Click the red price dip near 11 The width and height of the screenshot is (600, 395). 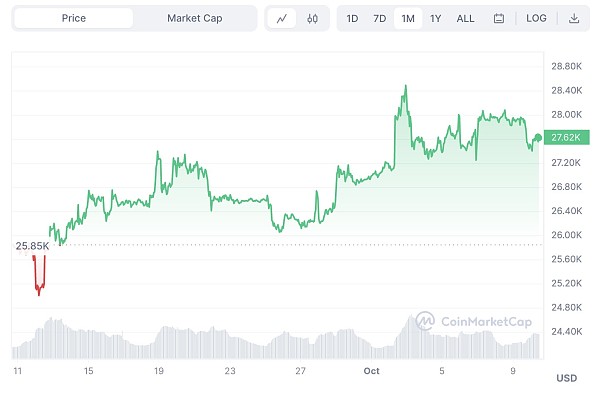point(39,276)
